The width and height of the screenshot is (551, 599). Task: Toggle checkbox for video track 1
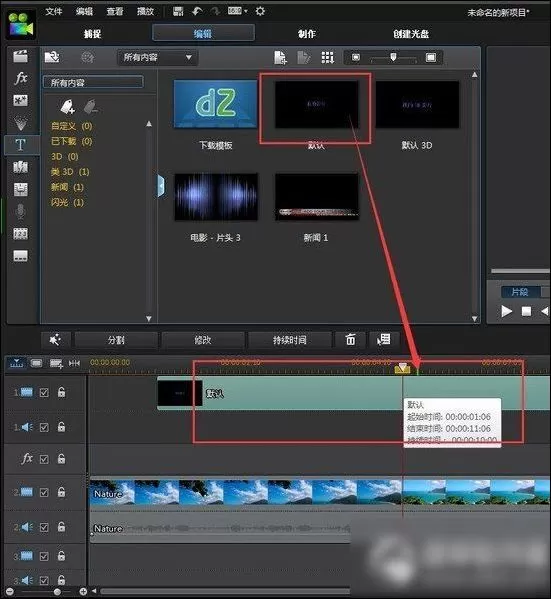(x=44, y=392)
